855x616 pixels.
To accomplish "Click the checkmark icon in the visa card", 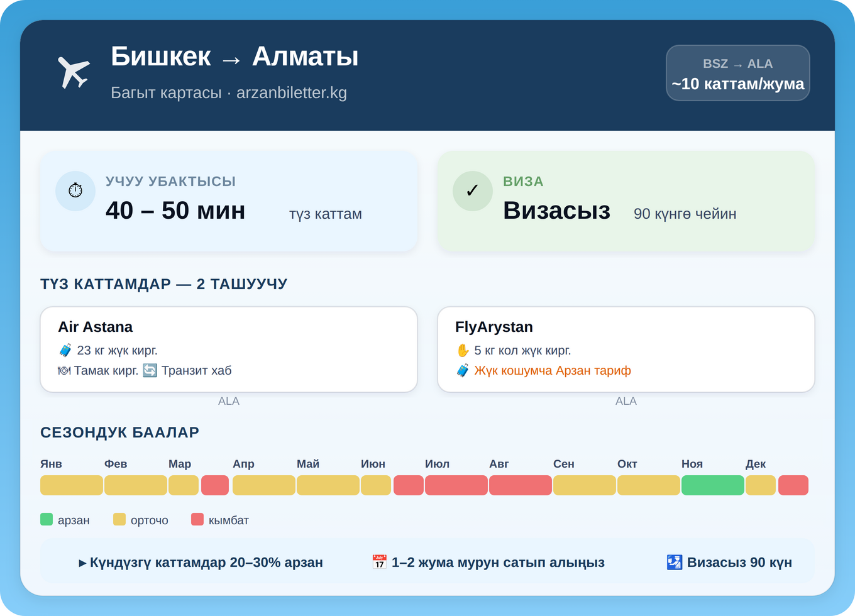I will point(473,190).
